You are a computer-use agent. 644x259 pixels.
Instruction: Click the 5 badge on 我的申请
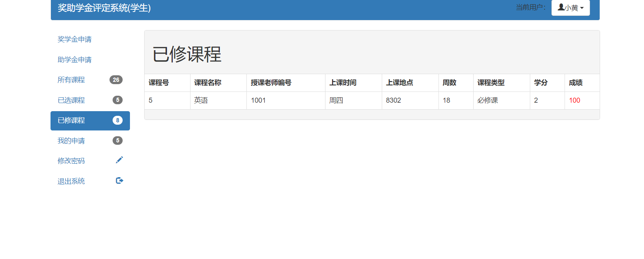(x=118, y=141)
